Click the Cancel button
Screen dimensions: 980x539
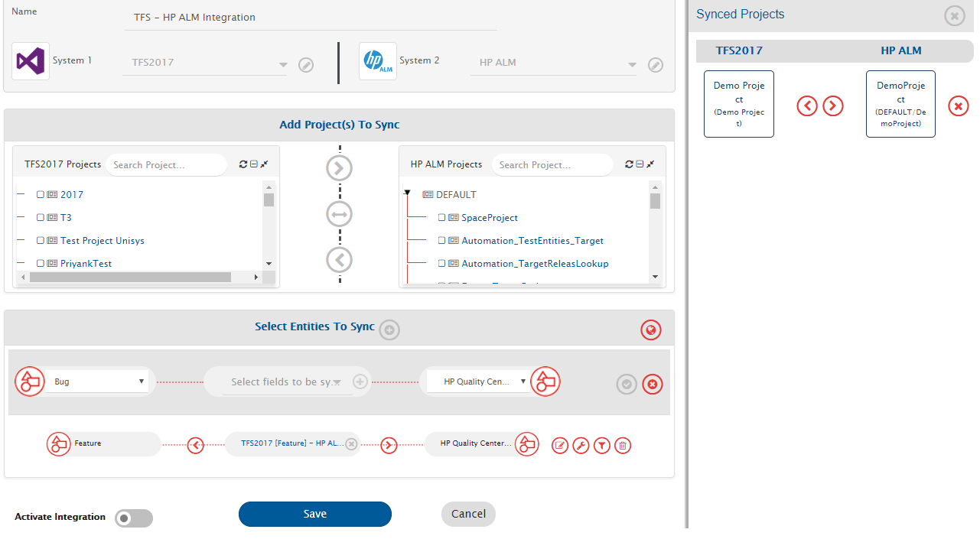point(468,515)
